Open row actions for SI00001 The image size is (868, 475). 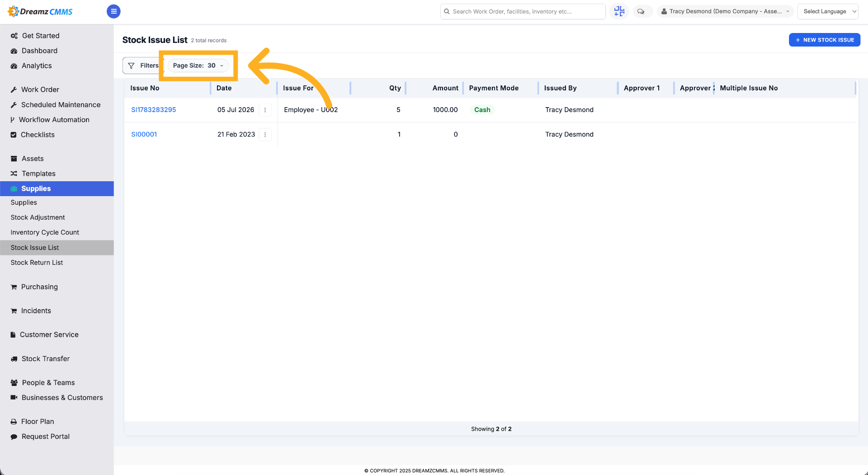pyautogui.click(x=265, y=134)
